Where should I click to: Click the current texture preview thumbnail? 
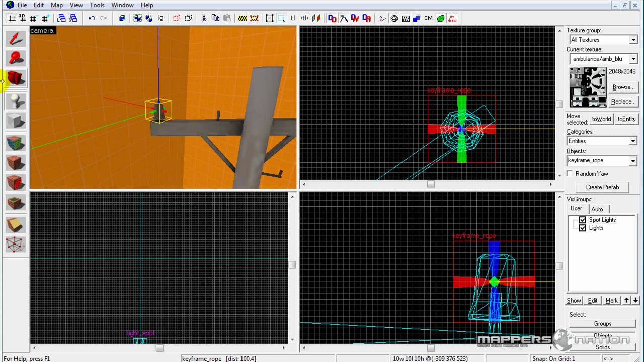pyautogui.click(x=588, y=87)
